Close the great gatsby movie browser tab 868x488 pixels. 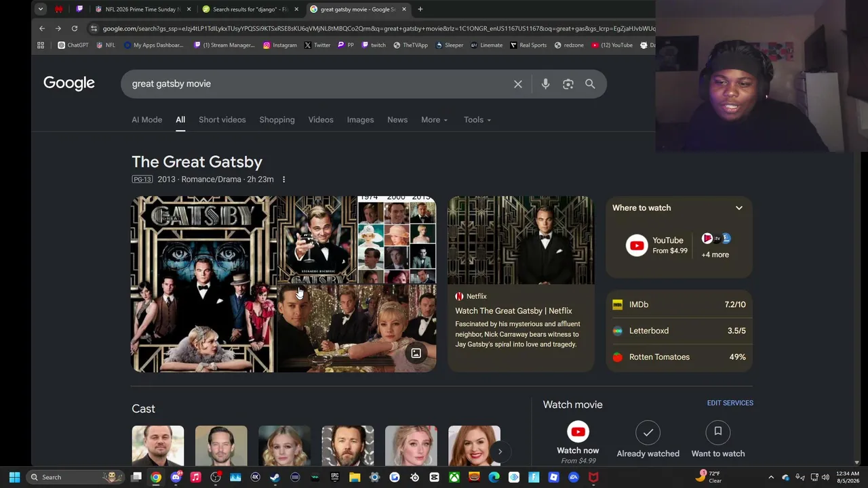[404, 9]
